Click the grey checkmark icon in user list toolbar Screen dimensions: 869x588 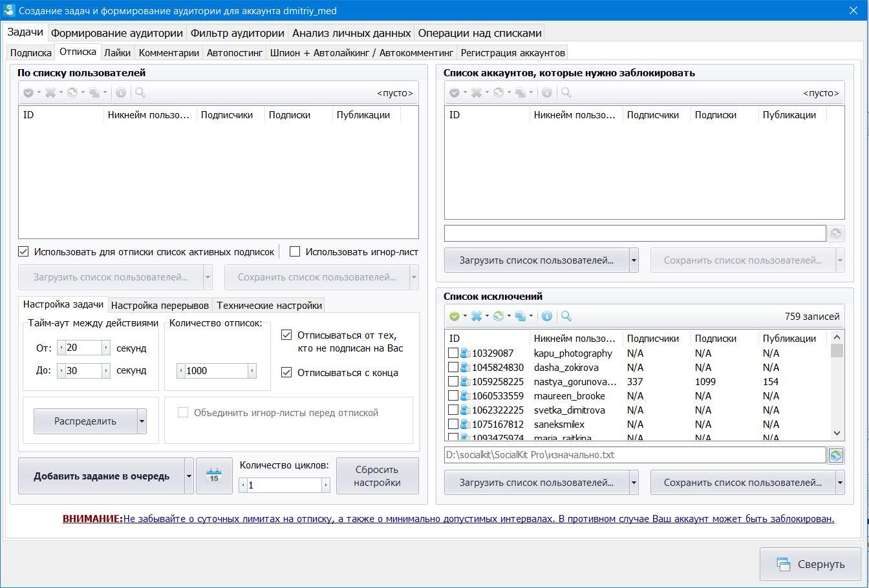tap(28, 93)
